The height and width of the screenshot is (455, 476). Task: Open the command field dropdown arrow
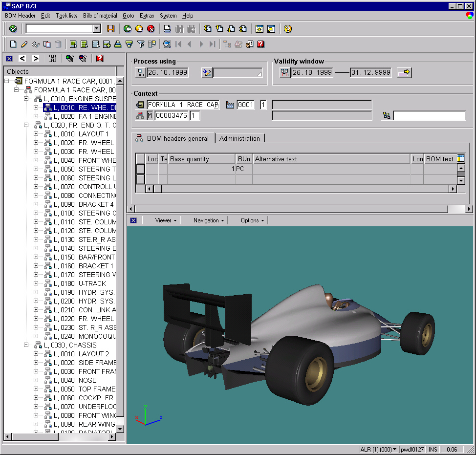pyautogui.click(x=97, y=29)
